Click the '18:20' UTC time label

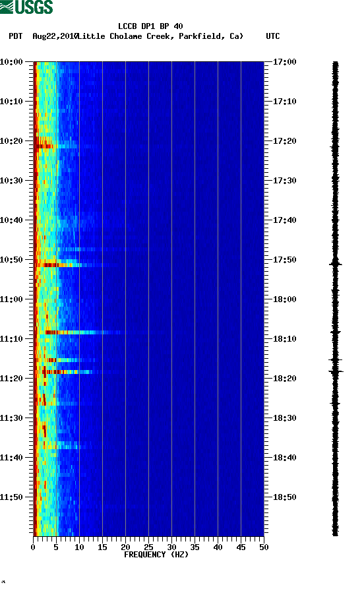(x=285, y=379)
